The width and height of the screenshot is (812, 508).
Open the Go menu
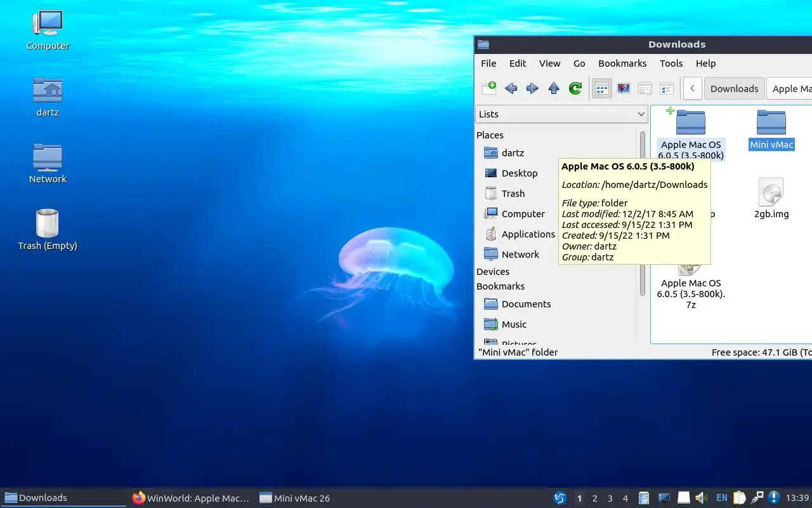(x=579, y=63)
